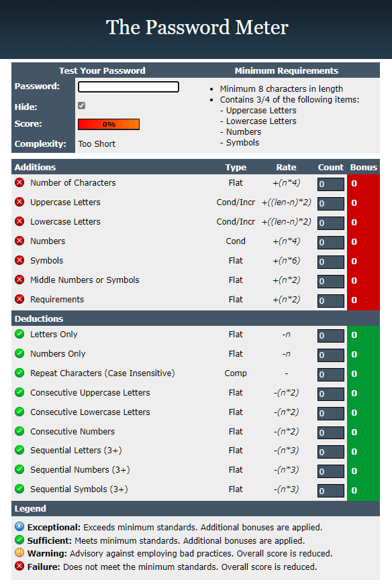Click the Sequential Letters (3+) count box

[x=331, y=452]
